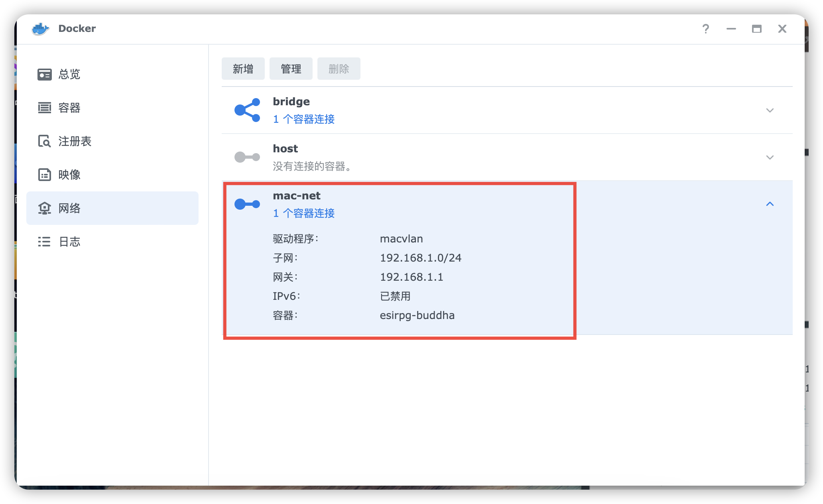Minimize the Docker window
Image resolution: width=823 pixels, height=504 pixels.
pos(731,29)
